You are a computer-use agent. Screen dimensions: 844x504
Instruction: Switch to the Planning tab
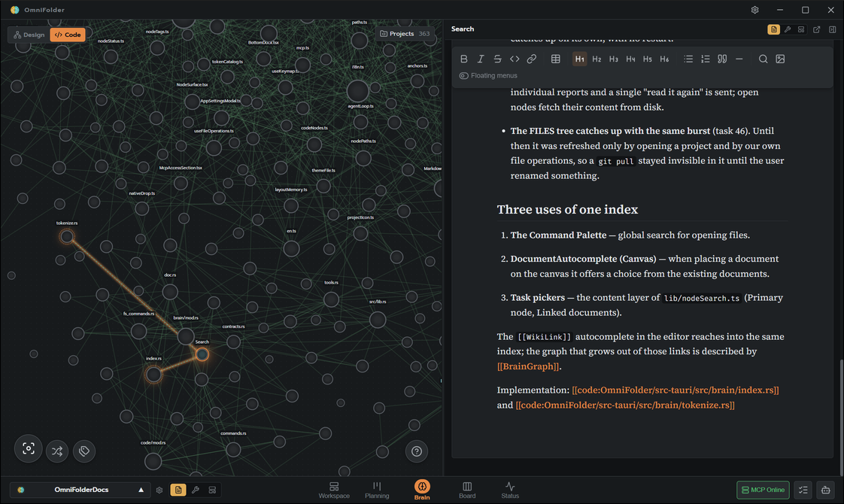[377, 490]
